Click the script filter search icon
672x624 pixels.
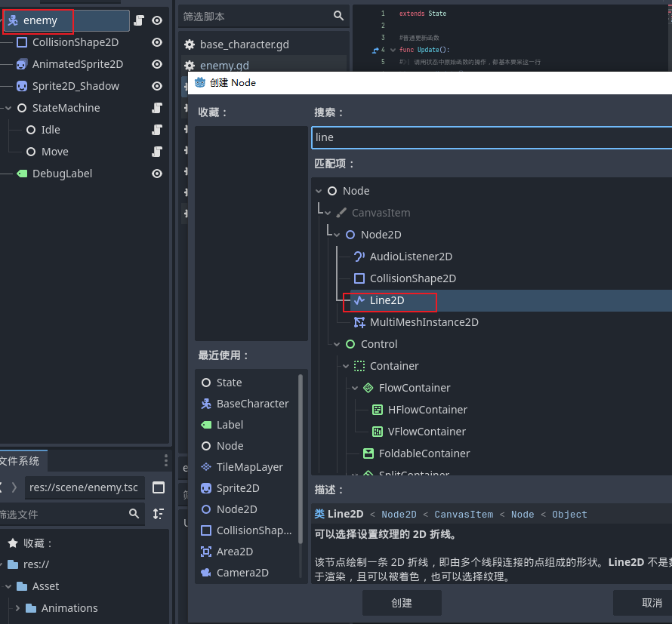[338, 16]
